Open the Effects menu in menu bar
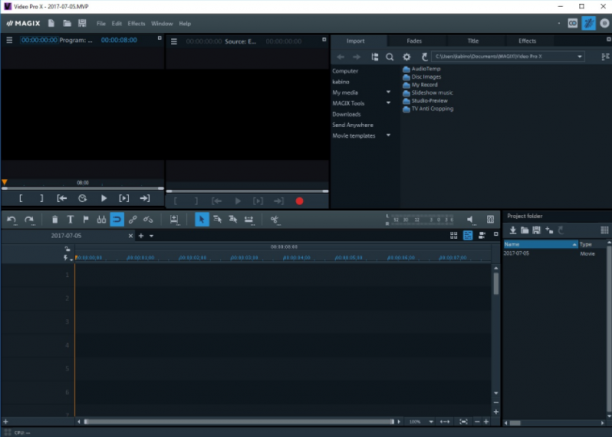612x437 pixels. click(x=136, y=23)
